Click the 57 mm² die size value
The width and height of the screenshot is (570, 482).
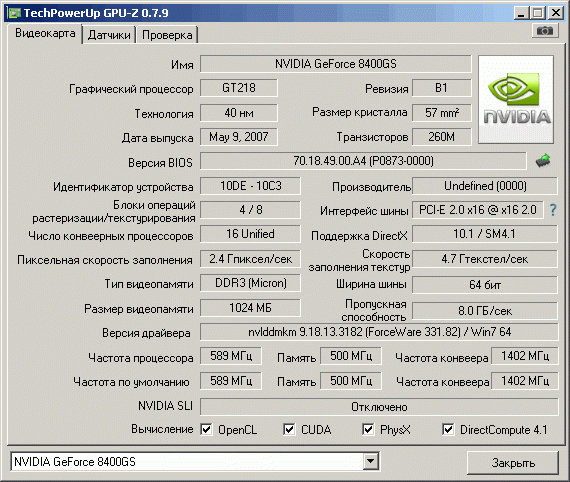(x=442, y=113)
